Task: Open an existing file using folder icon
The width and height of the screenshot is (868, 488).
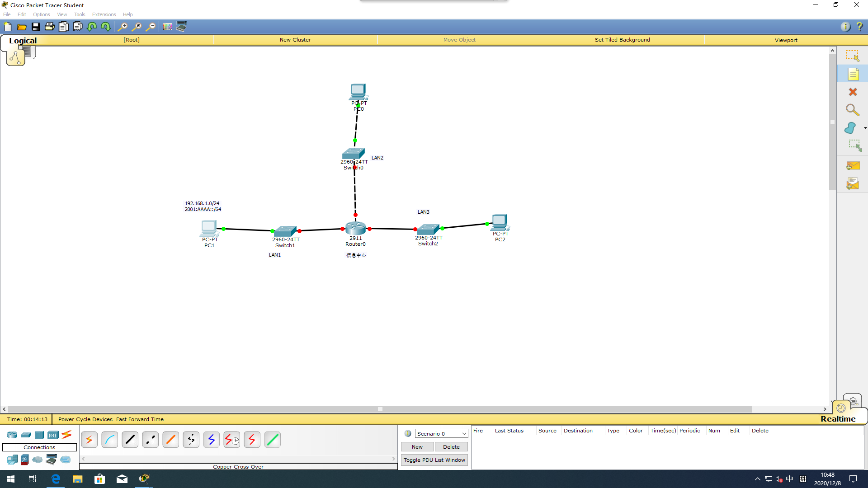Action: pyautogui.click(x=21, y=27)
